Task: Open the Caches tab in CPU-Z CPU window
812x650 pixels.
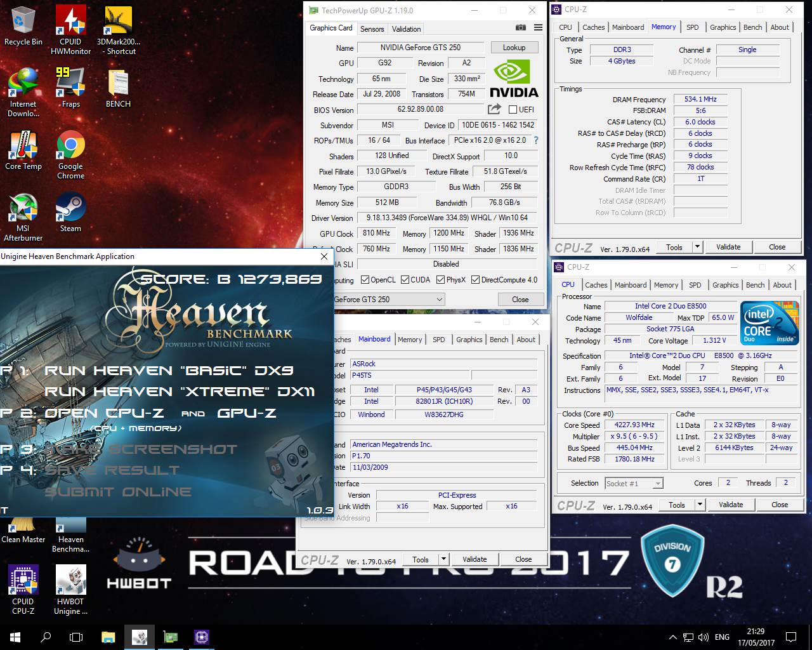Action: tap(596, 285)
